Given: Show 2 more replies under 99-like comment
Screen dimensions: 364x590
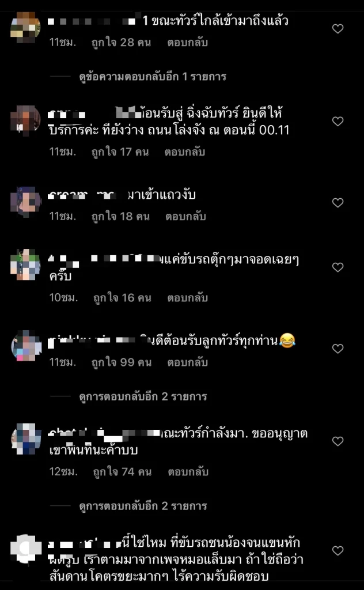Looking at the screenshot, I should pos(143,396).
